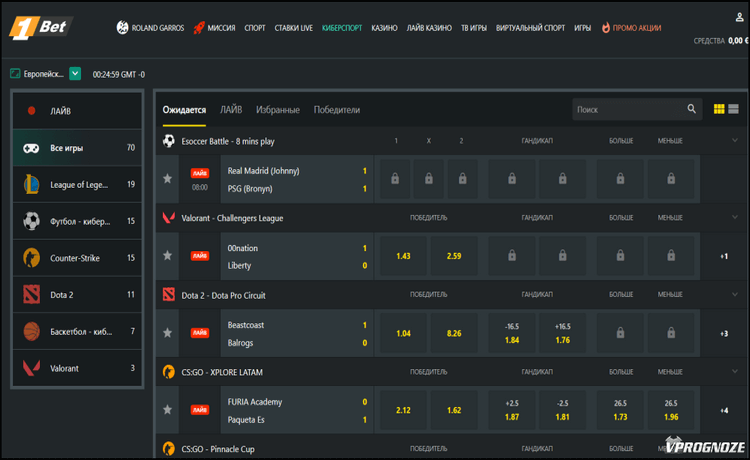The width and height of the screenshot is (750, 460).
Task: Click the Баскетбол basketball sidebar icon
Action: pyautogui.click(x=32, y=331)
